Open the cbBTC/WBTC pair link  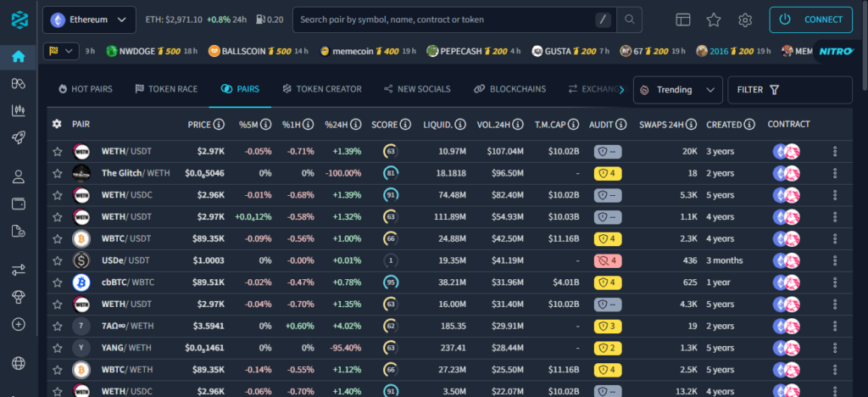pos(128,282)
